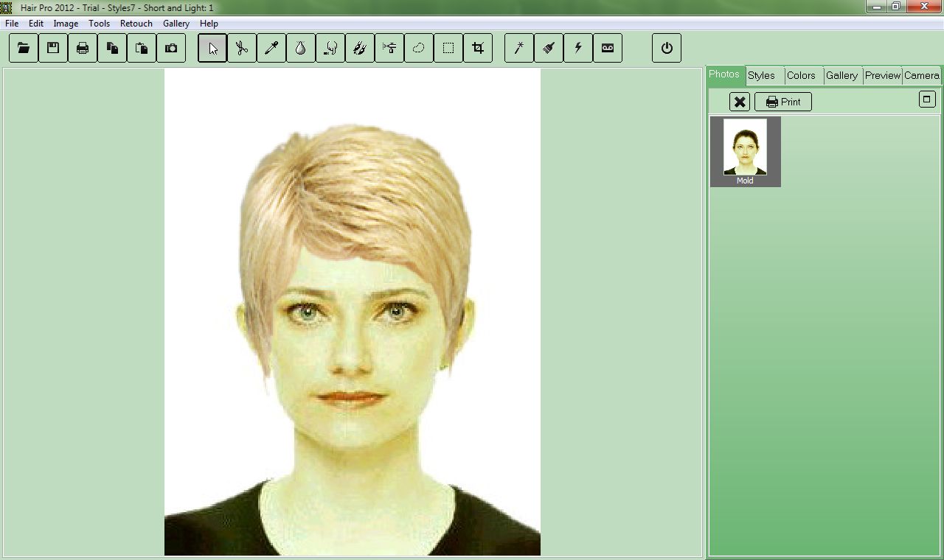Select the arrow pointer tool
944x560 pixels.
[x=212, y=48]
